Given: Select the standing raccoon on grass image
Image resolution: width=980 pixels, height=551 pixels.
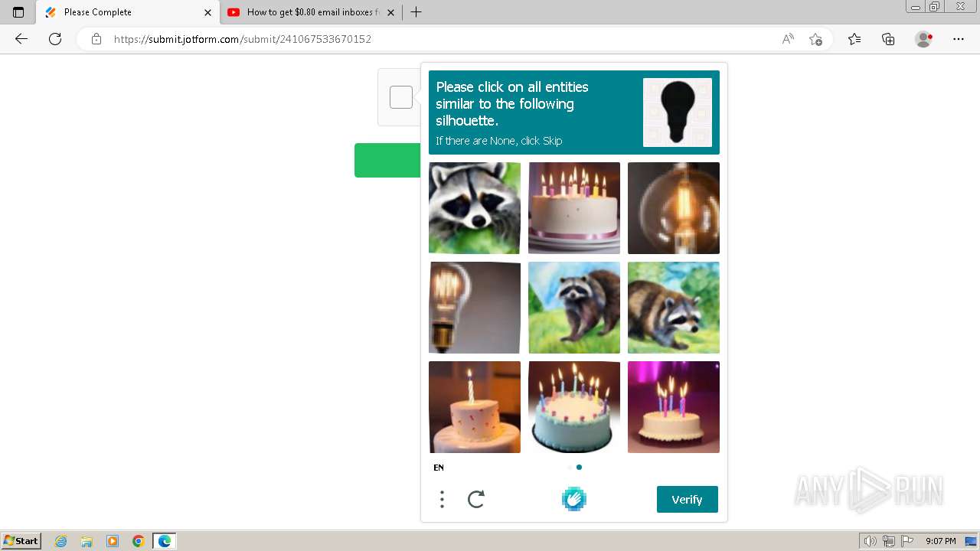Looking at the screenshot, I should pyautogui.click(x=574, y=308).
